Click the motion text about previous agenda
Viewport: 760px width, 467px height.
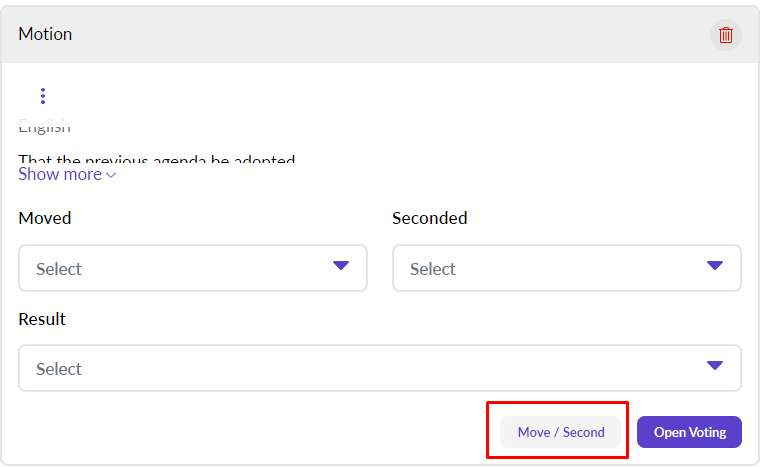tap(157, 160)
